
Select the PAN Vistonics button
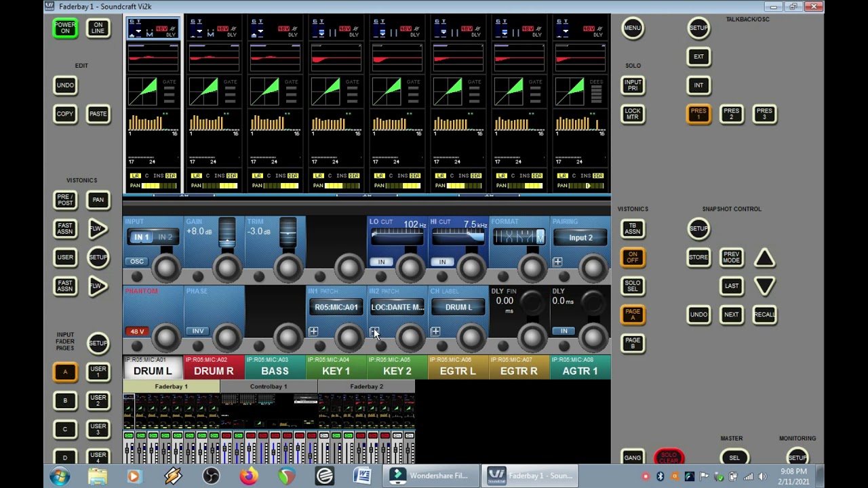point(98,200)
